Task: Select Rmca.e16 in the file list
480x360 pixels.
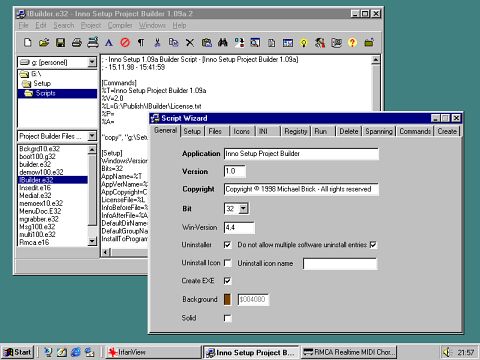Action: 34,242
